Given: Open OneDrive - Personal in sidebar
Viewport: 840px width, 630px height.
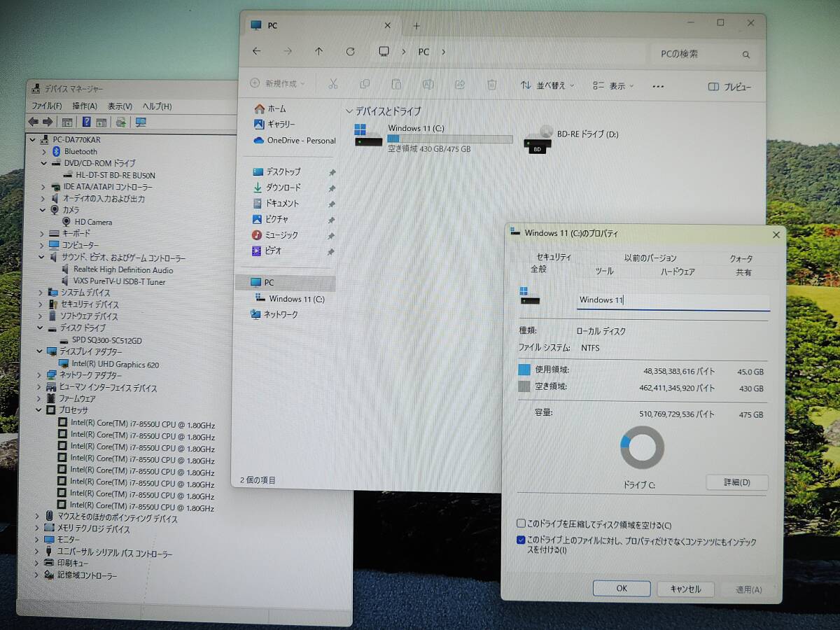Looking at the screenshot, I should (294, 140).
